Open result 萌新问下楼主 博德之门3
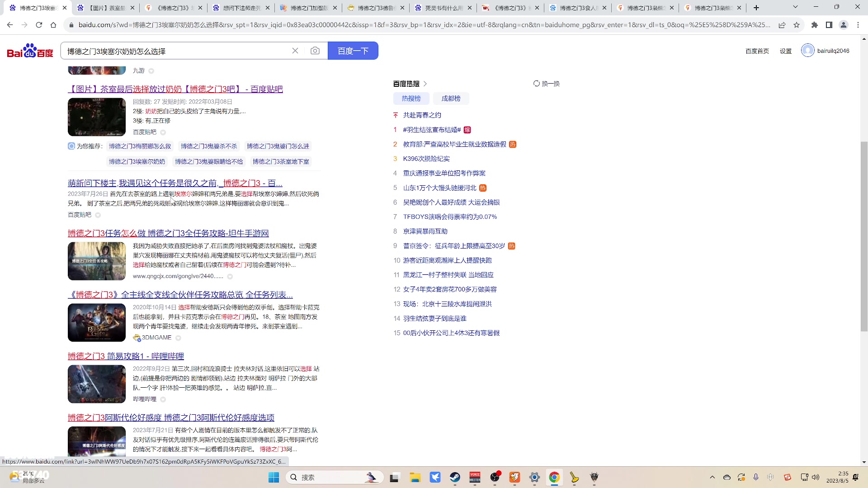The height and width of the screenshot is (488, 868). point(175,183)
